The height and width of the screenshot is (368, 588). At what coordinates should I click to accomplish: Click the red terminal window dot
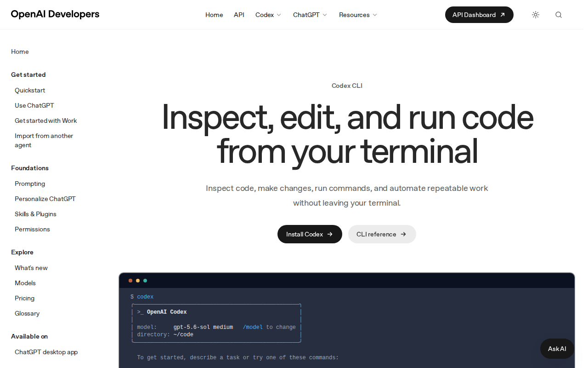[130, 281]
